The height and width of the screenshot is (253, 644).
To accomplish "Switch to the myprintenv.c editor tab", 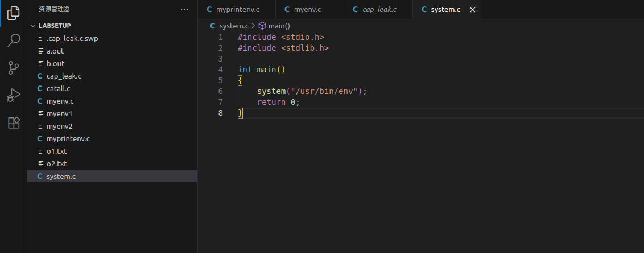I will coord(237,10).
